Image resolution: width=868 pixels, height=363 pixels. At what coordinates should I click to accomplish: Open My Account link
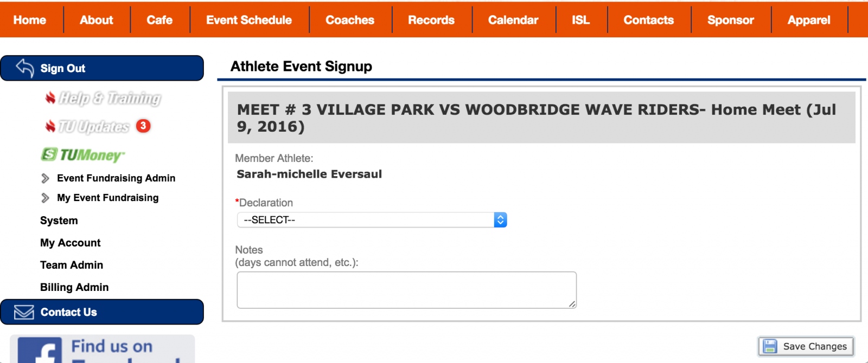click(x=71, y=243)
